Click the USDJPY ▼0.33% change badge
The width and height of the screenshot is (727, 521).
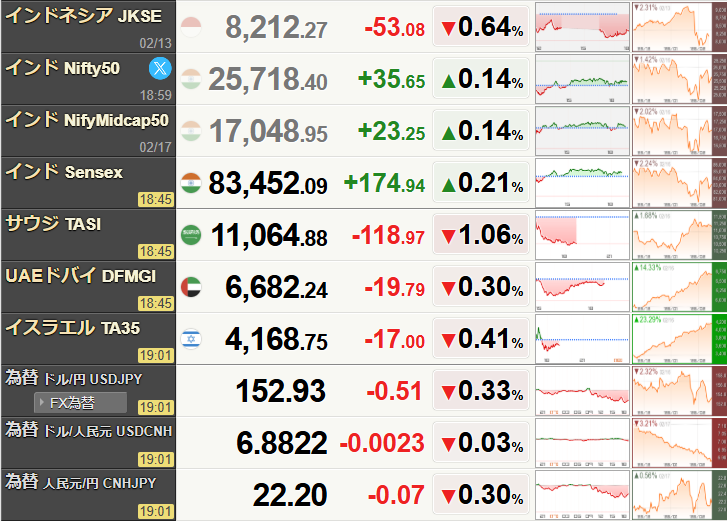481,390
